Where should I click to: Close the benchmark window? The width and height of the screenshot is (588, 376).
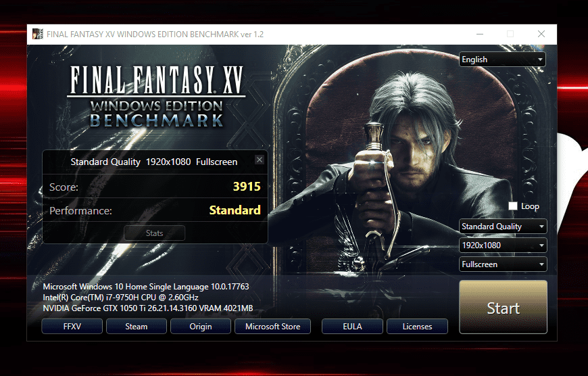[x=541, y=34]
